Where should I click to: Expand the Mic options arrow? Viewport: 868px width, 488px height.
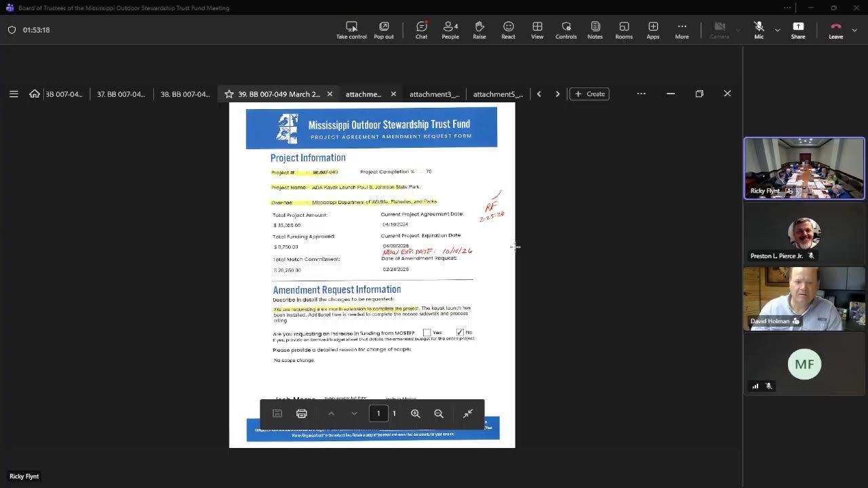(x=777, y=30)
